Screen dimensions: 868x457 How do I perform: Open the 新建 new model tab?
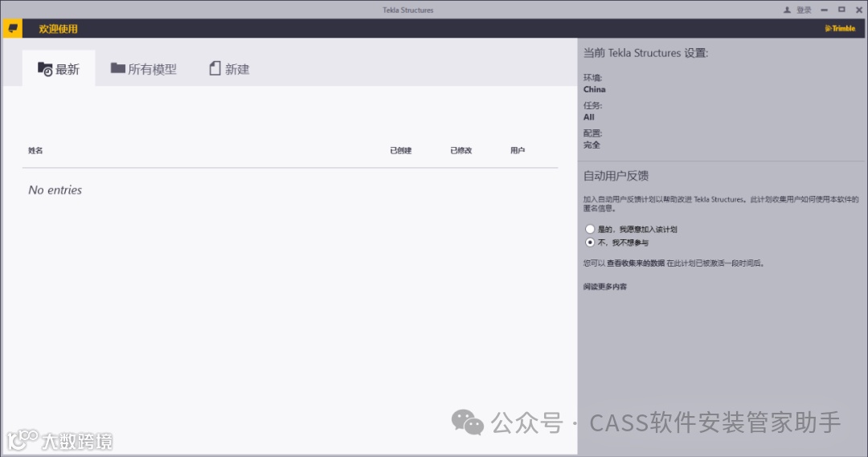[x=229, y=68]
